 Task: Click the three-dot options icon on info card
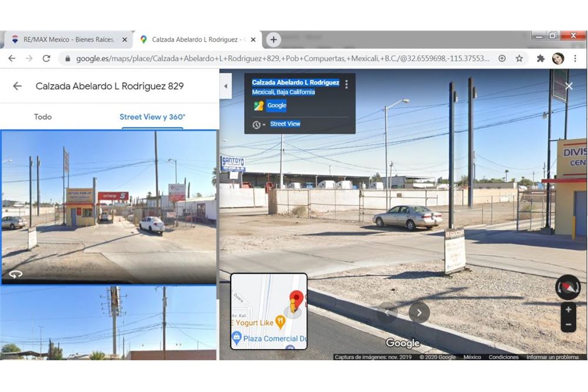point(347,83)
